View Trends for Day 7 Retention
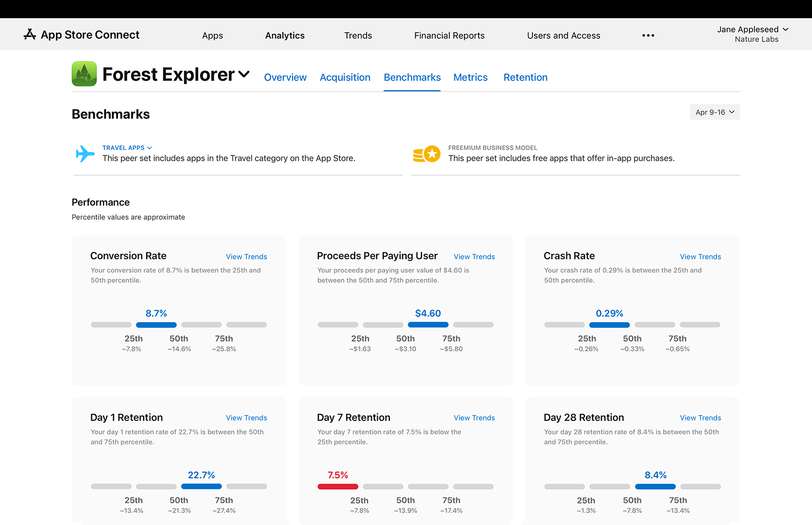This screenshot has height=525, width=812. (474, 418)
